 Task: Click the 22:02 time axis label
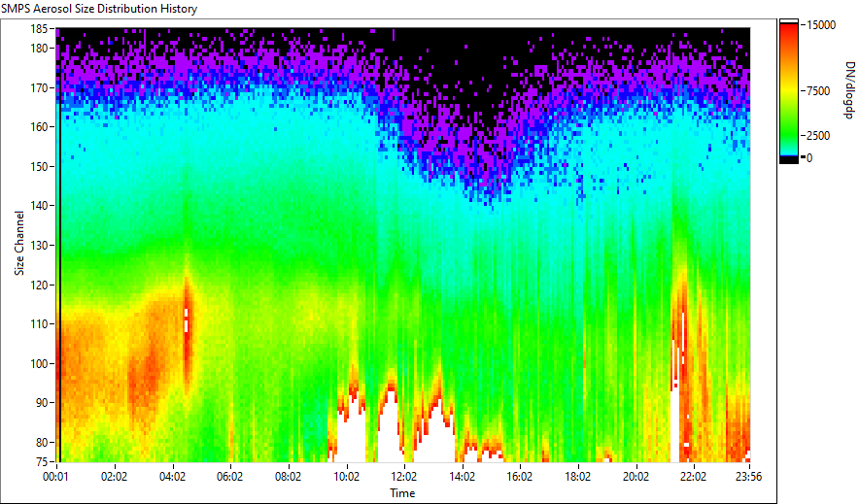(x=693, y=477)
